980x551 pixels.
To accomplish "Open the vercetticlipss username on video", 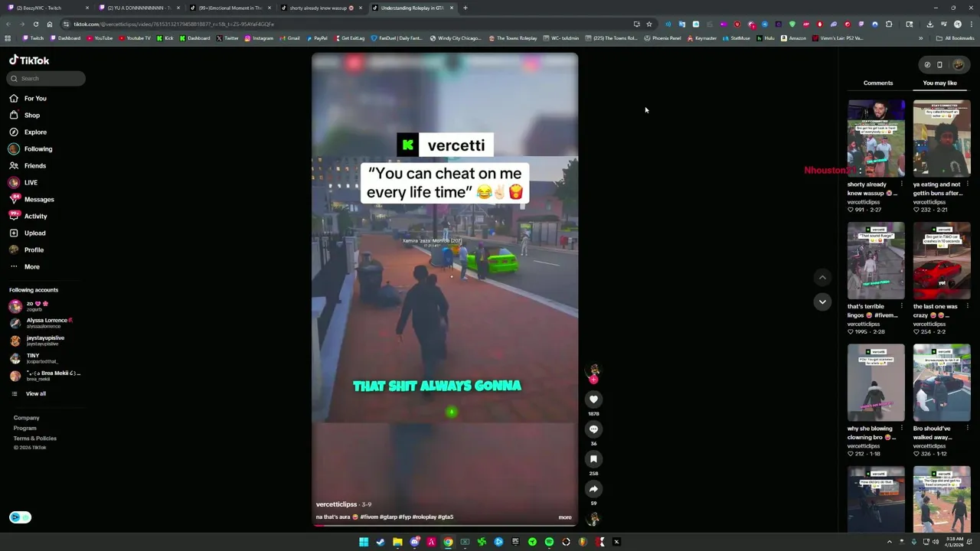I will (x=336, y=504).
